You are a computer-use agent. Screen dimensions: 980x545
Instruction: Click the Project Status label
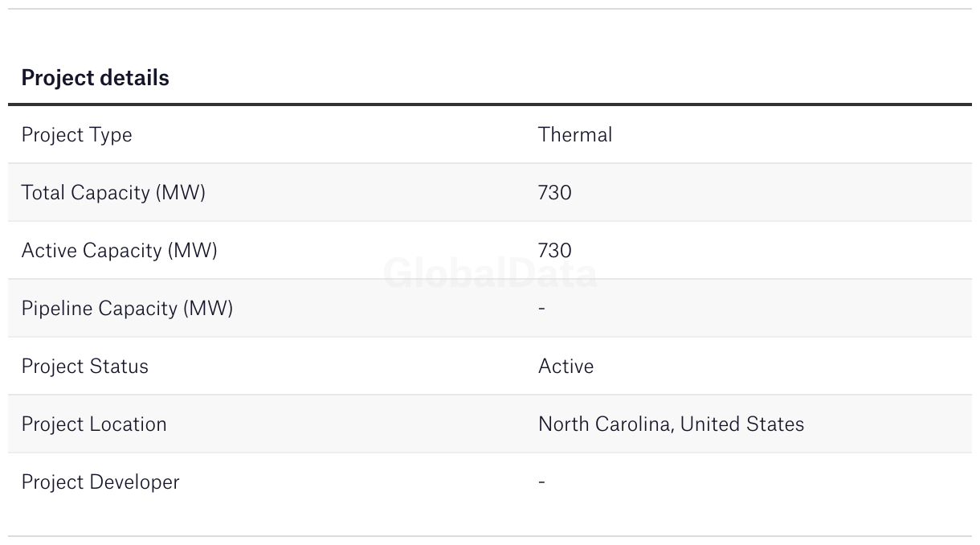84,366
